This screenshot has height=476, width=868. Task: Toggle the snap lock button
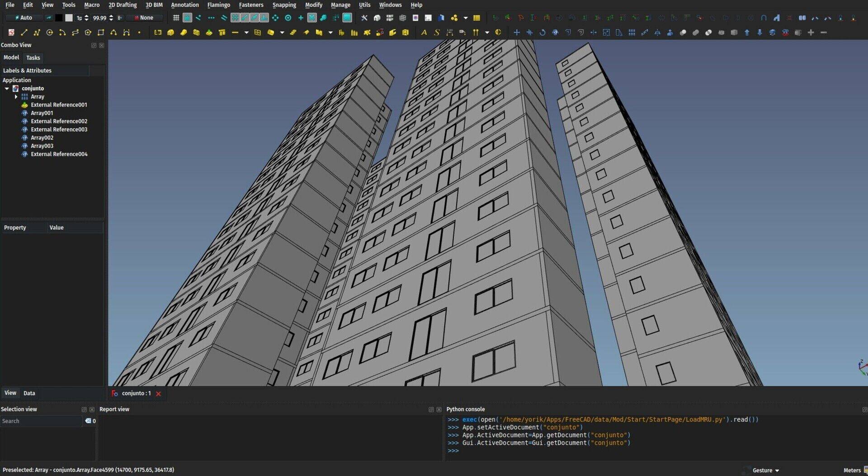pyautogui.click(x=187, y=18)
